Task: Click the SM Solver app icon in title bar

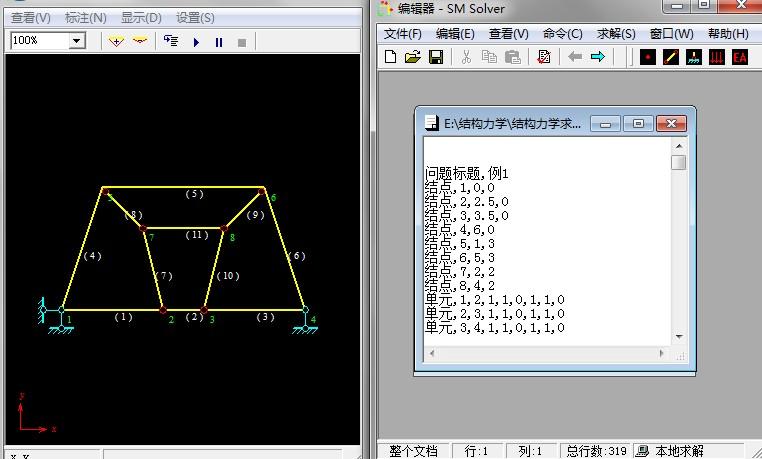Action: [x=385, y=8]
